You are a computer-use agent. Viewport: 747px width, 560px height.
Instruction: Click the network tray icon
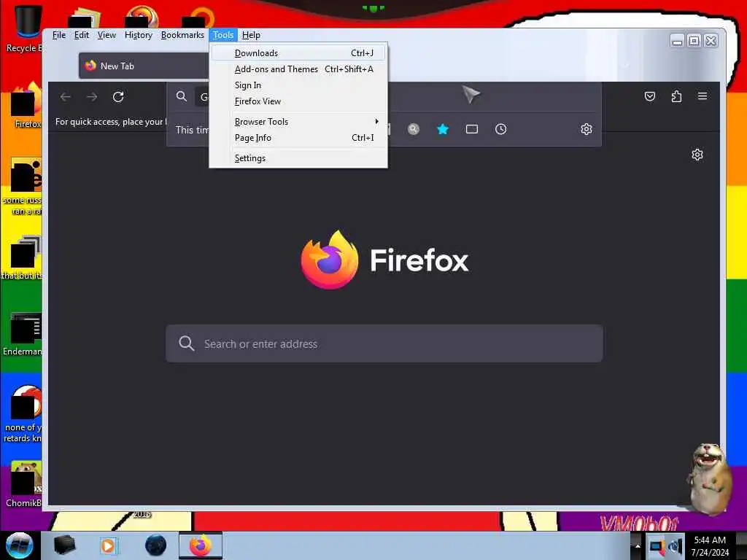657,546
